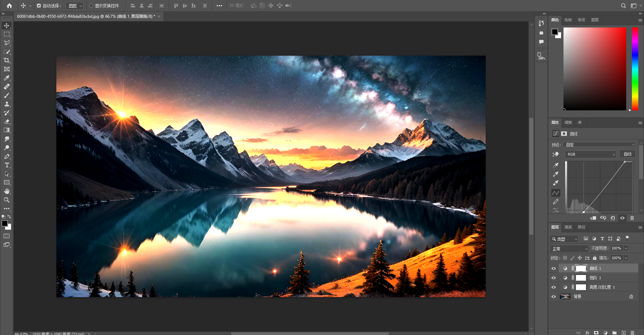Select the Eyedropper tool in toolbox

[x=7, y=78]
